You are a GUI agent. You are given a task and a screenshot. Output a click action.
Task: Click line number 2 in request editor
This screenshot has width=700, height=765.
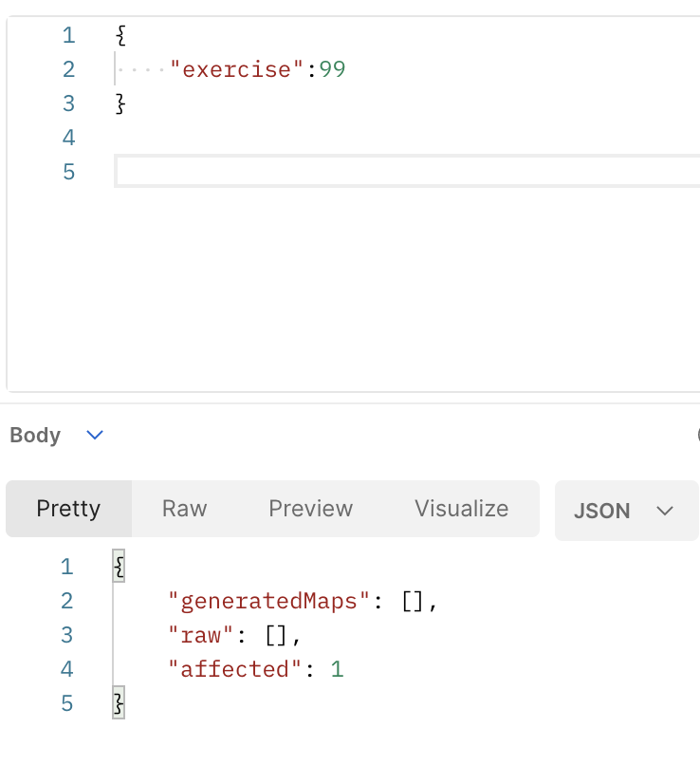[x=68, y=69]
